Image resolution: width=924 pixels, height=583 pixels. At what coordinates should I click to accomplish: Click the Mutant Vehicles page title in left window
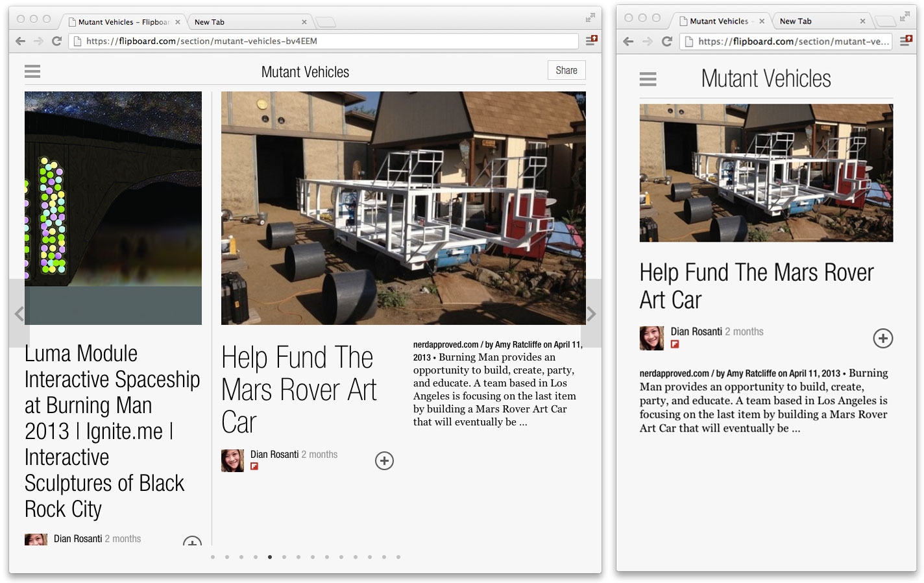click(x=305, y=72)
